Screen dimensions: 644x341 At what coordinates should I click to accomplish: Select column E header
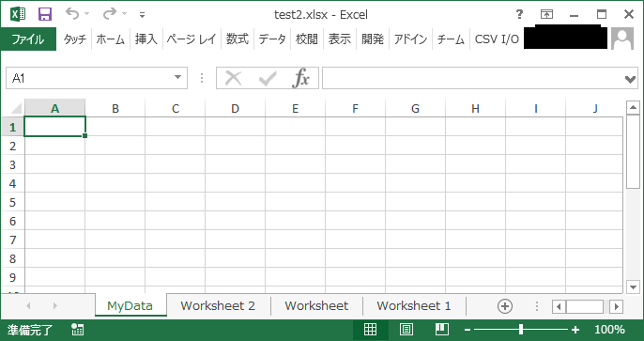295,108
